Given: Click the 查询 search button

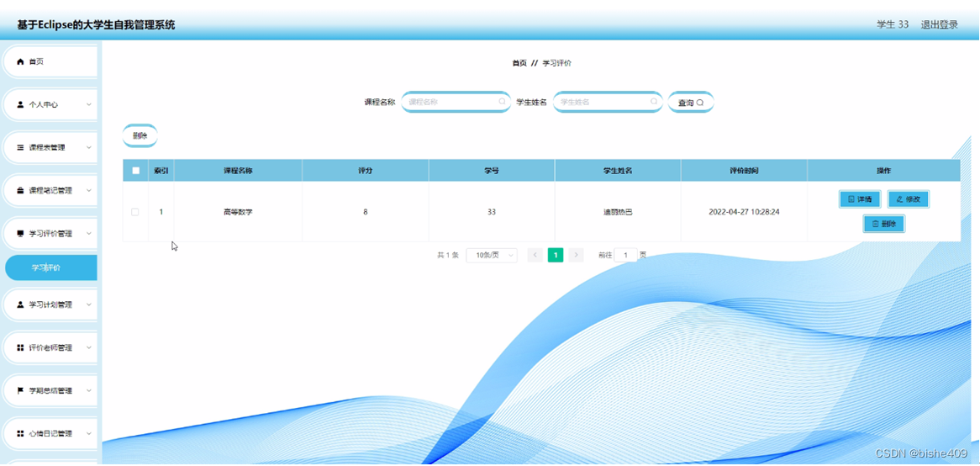Looking at the screenshot, I should [691, 103].
